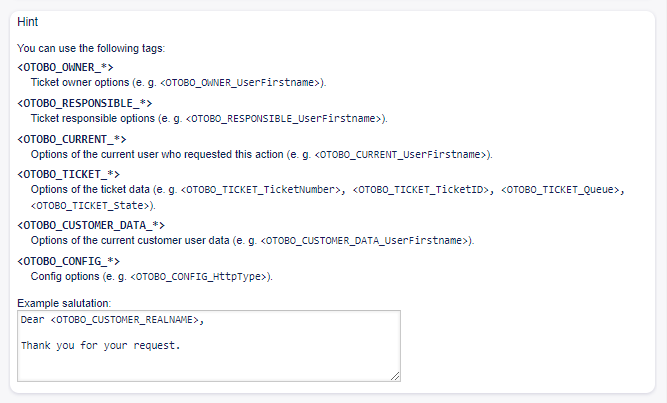Grab the text area resize handle
This screenshot has width=667, height=403.
coord(395,375)
